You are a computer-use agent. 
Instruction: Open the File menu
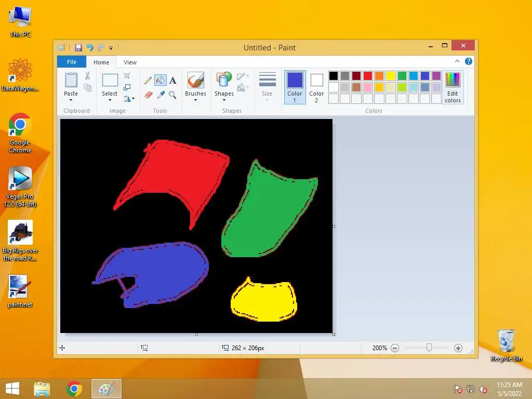[72, 62]
